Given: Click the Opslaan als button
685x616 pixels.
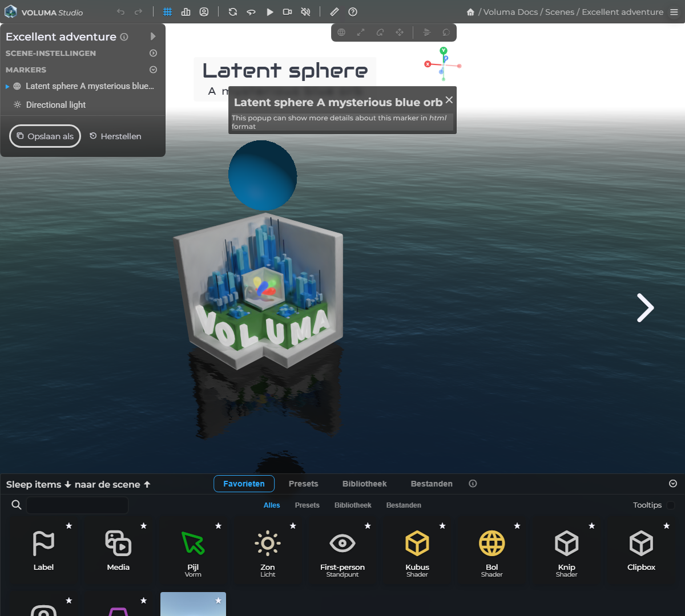Looking at the screenshot, I should [45, 136].
